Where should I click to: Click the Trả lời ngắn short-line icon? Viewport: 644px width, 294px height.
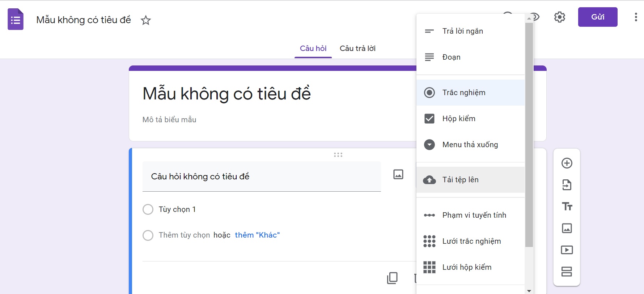(429, 31)
